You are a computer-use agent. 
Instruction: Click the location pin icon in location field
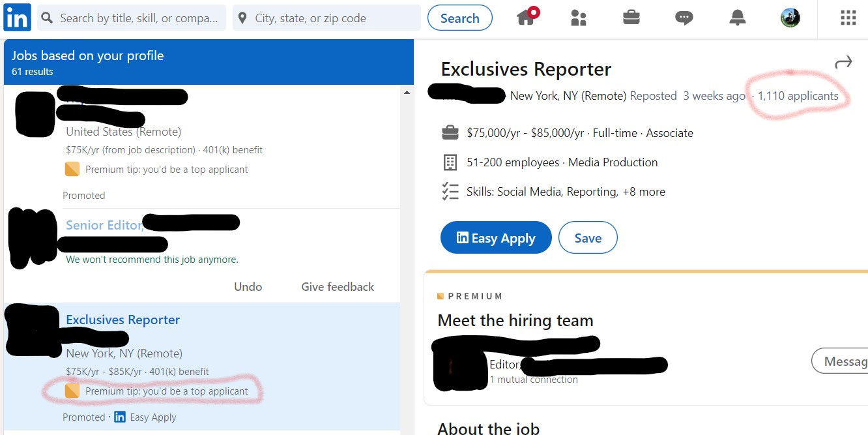point(242,18)
